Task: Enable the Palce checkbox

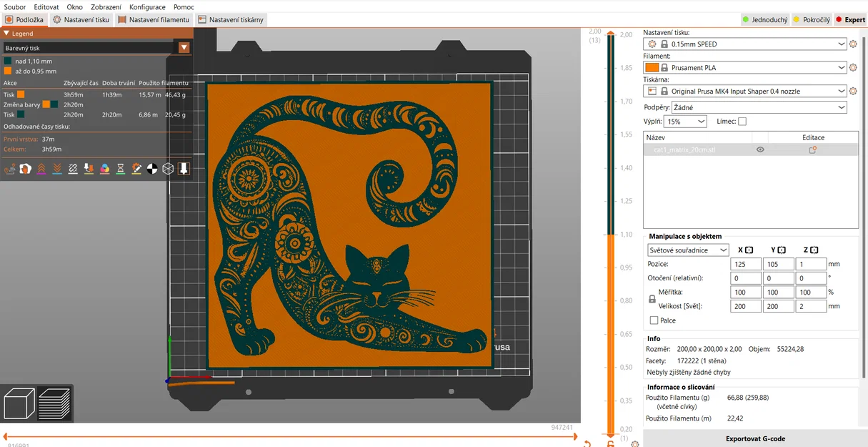Action: pyautogui.click(x=654, y=320)
